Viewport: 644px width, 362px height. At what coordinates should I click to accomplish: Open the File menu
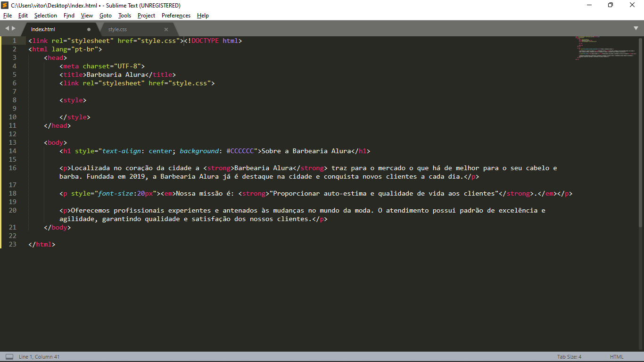coord(7,16)
